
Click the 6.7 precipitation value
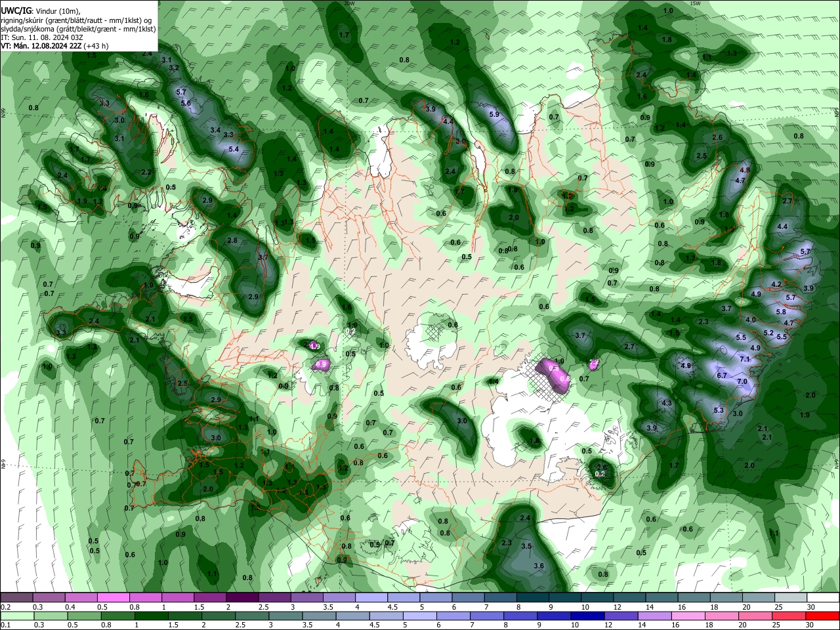(x=722, y=375)
